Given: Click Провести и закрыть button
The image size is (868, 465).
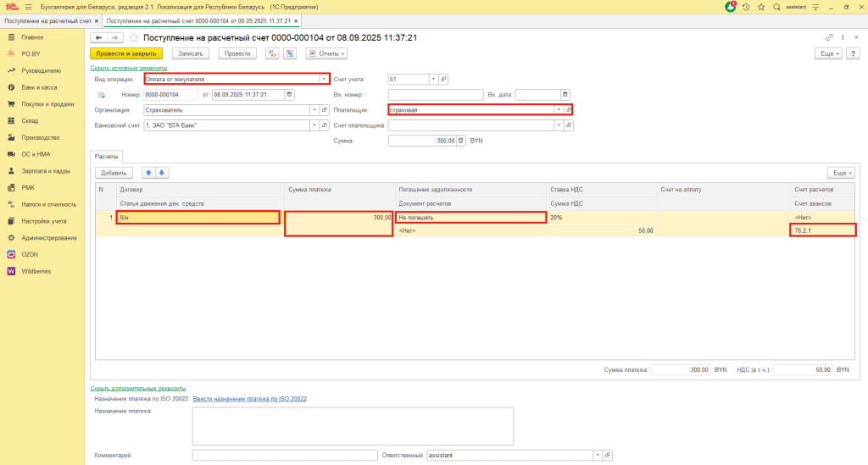Looking at the screenshot, I should click(x=126, y=53).
